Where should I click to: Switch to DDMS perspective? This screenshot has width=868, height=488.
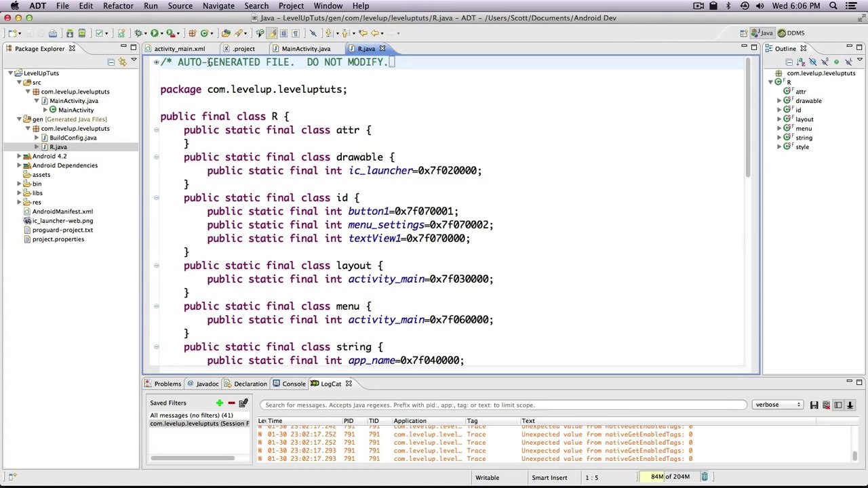[x=791, y=33]
